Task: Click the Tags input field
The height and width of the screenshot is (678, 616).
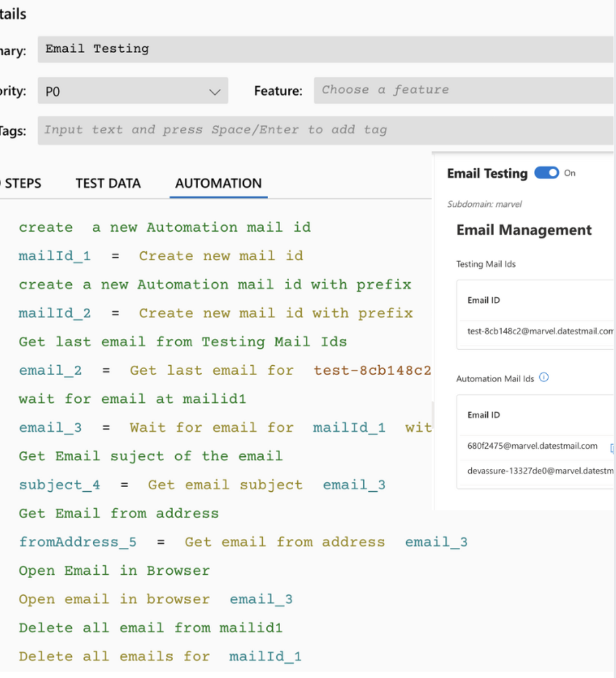Action: (228, 129)
